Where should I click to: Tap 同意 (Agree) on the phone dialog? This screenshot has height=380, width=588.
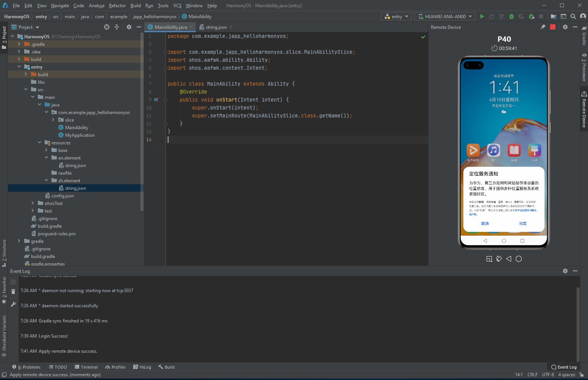pos(522,224)
